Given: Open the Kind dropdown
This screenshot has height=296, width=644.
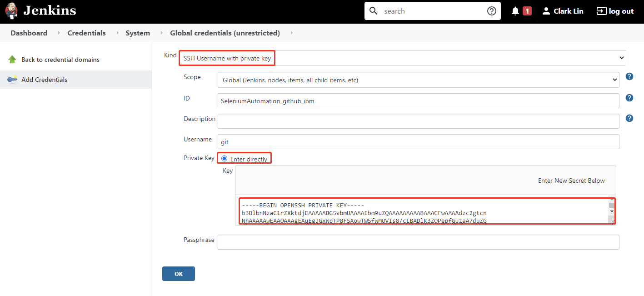Looking at the screenshot, I should [402, 58].
